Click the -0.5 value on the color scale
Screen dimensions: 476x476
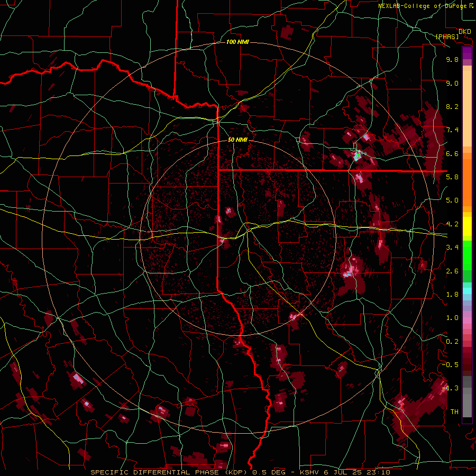pos(450,365)
